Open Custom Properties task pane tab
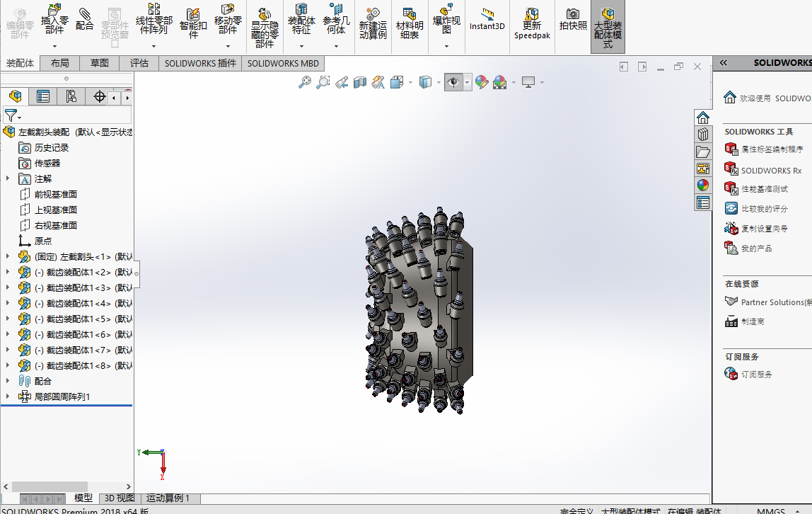 (703, 202)
